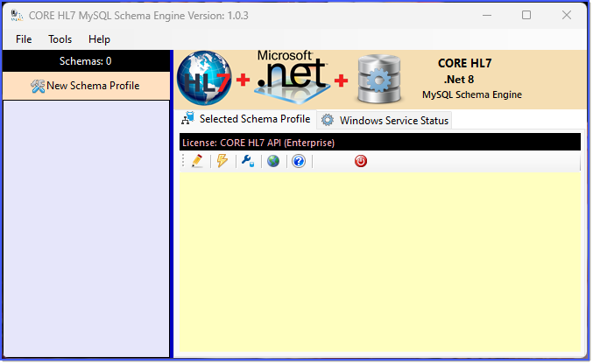Click the New Schema Profile button
593x364 pixels.
pyautogui.click(x=86, y=86)
